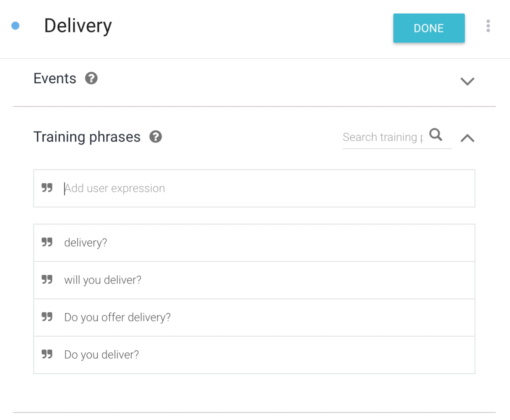Screen dimensions: 510x420
Task: Select the "delivery?" training phrase
Action: 86,243
